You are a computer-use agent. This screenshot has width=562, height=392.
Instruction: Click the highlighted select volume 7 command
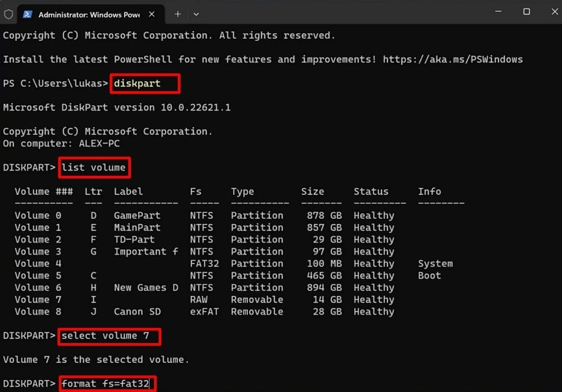[x=109, y=336]
